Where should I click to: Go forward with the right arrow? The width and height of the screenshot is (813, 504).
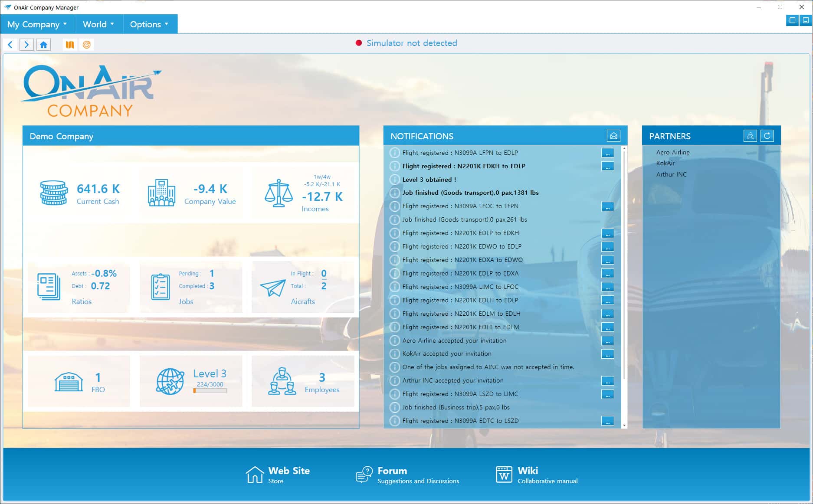(x=26, y=45)
